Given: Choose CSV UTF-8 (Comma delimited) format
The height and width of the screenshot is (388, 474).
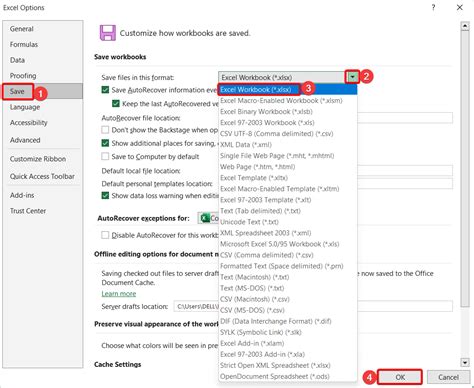Looking at the screenshot, I should pos(277,133).
